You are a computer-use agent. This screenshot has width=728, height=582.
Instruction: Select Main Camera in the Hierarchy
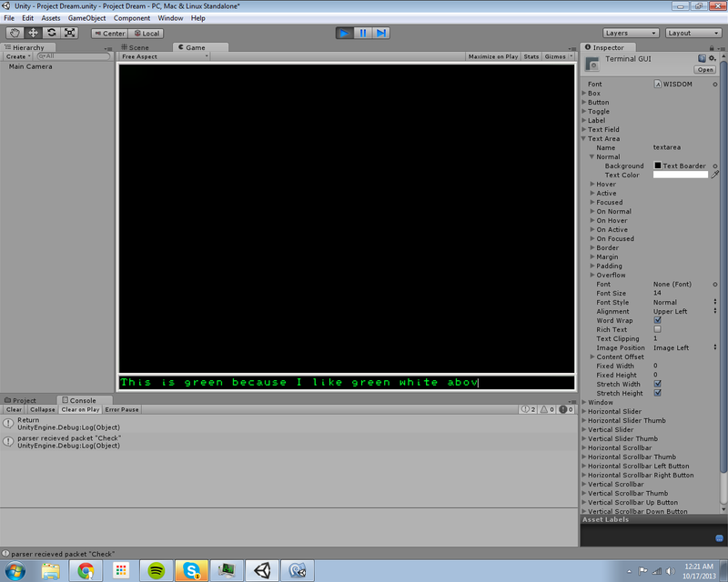point(30,66)
